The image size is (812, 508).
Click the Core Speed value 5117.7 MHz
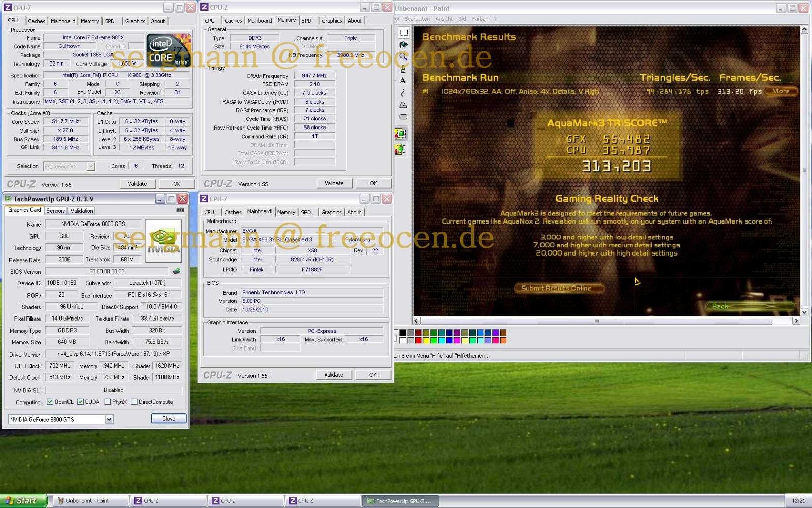click(x=66, y=122)
